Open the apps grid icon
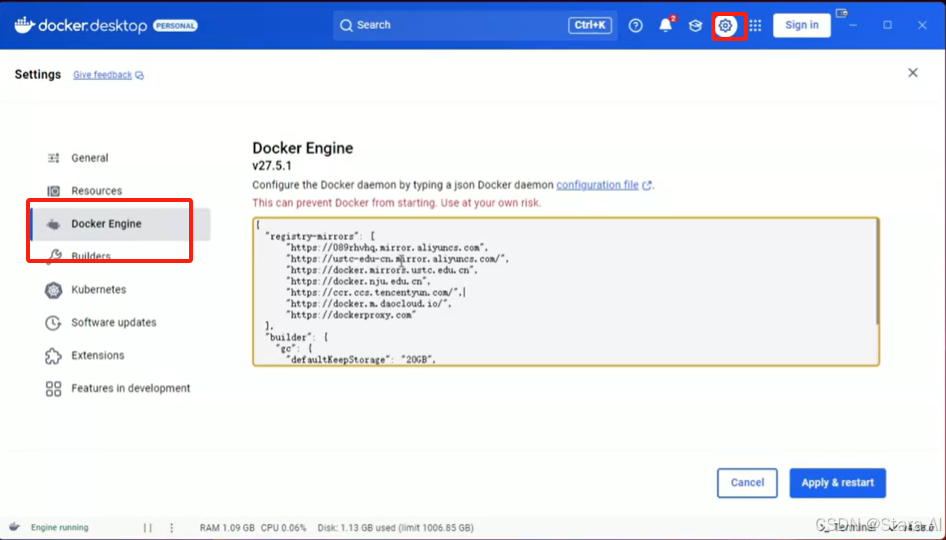Image resolution: width=946 pixels, height=540 pixels. coord(755,25)
